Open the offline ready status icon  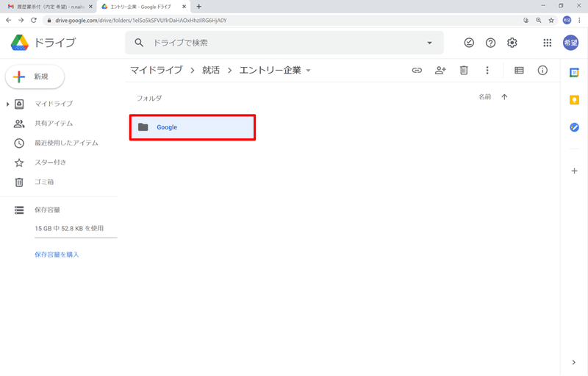(469, 43)
